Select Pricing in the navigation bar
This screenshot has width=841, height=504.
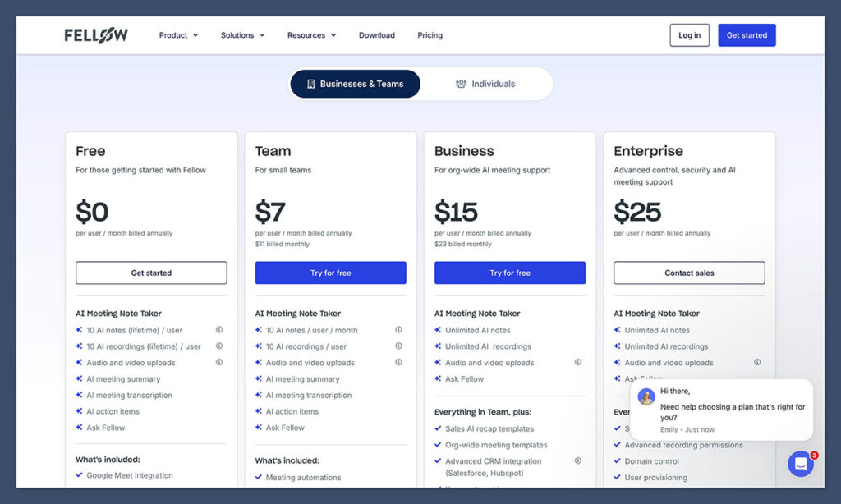tap(430, 35)
